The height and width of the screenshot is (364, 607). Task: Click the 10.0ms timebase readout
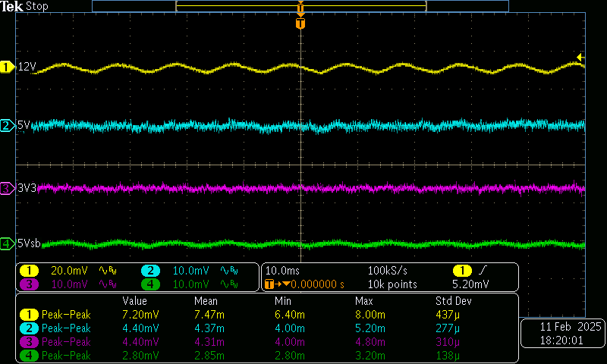282,271
